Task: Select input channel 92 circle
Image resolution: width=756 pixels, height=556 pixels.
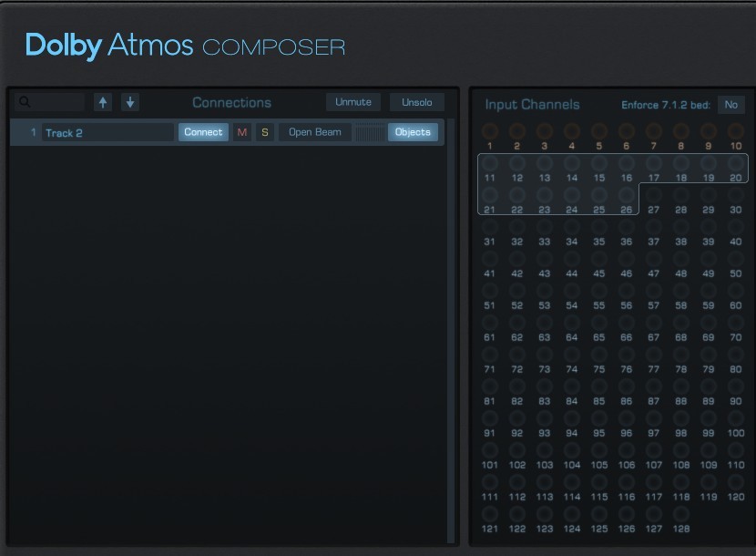Action: click(x=516, y=418)
